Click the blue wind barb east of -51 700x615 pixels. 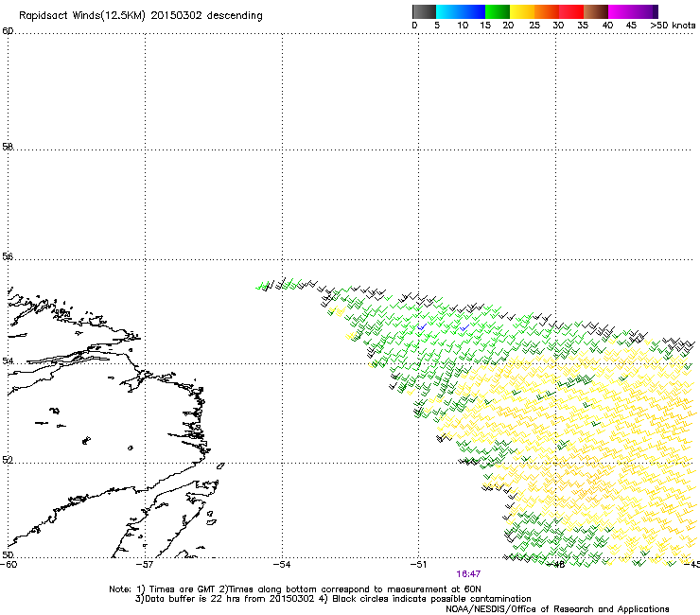[x=464, y=327]
